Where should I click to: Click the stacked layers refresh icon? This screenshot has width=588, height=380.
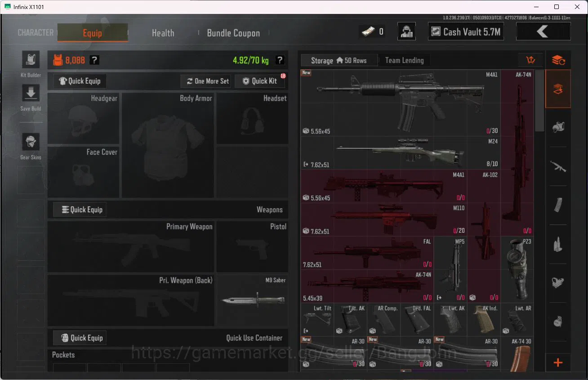click(558, 60)
